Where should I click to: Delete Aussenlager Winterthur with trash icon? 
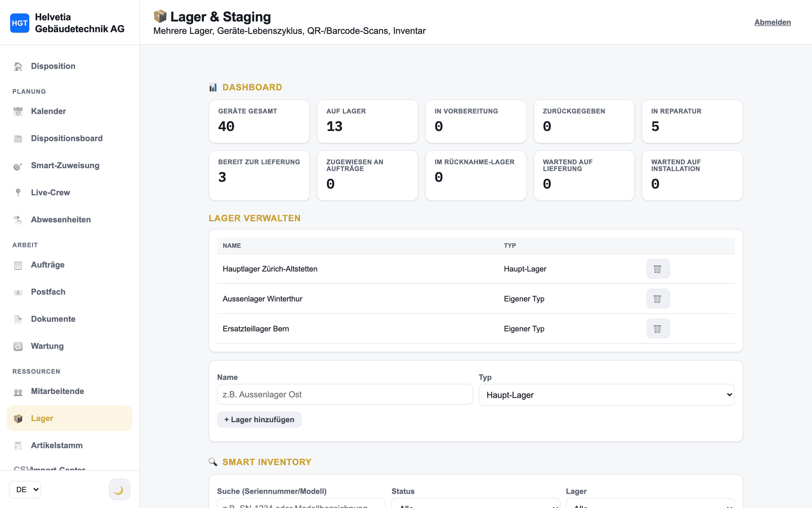[658, 299]
